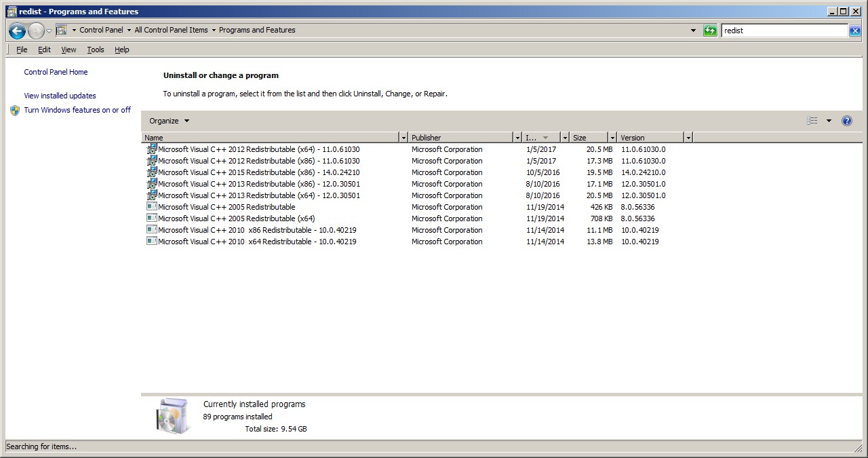Viewport: 868px width, 458px height.
Task: Click the 19.5 MB size cell
Action: pyautogui.click(x=599, y=172)
